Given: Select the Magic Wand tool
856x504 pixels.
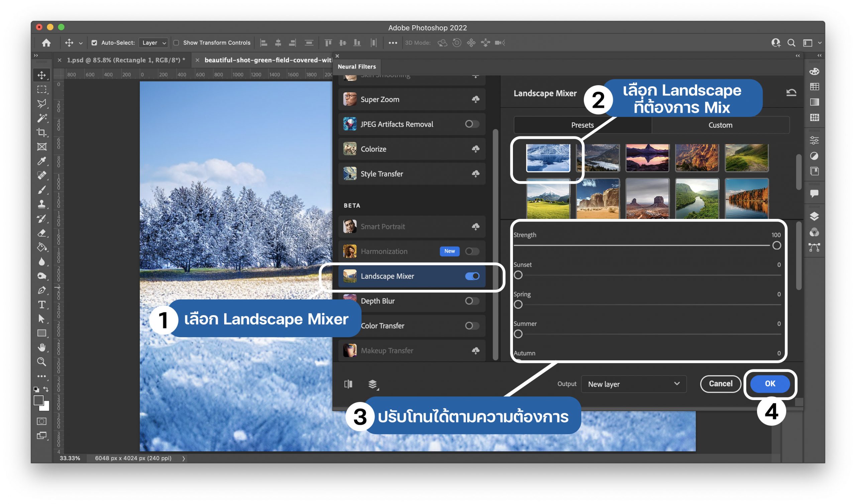Looking at the screenshot, I should coord(41,118).
